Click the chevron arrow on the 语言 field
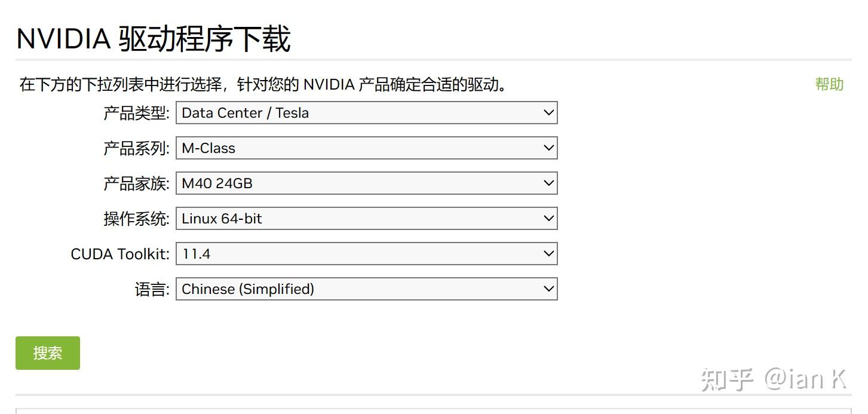The image size is (868, 414). click(x=548, y=289)
